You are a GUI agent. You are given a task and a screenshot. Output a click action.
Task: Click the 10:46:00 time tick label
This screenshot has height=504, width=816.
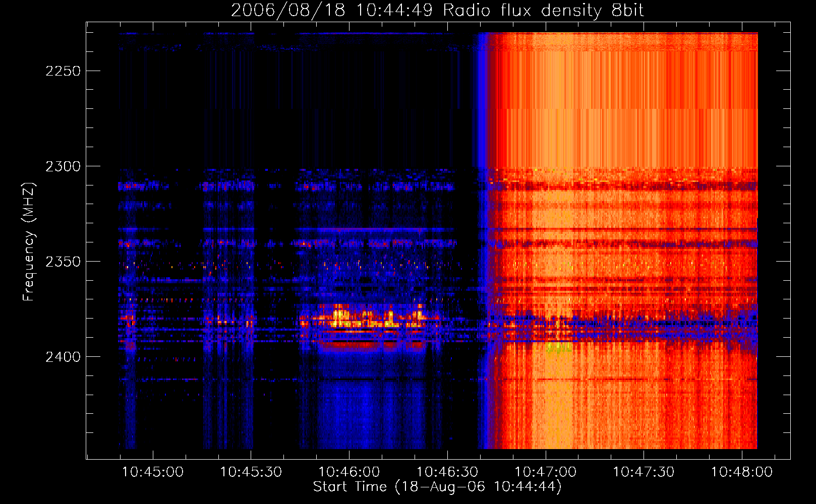349,472
